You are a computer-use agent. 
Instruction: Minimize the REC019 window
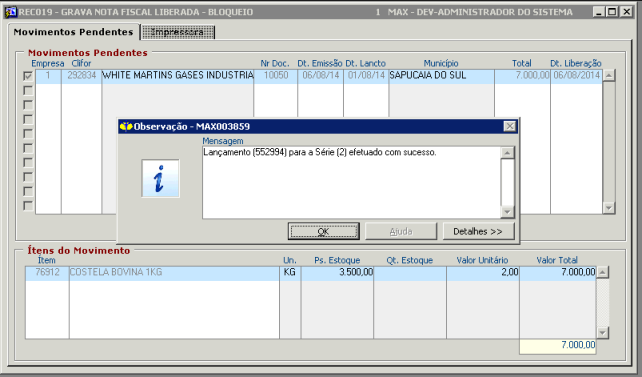click(599, 12)
